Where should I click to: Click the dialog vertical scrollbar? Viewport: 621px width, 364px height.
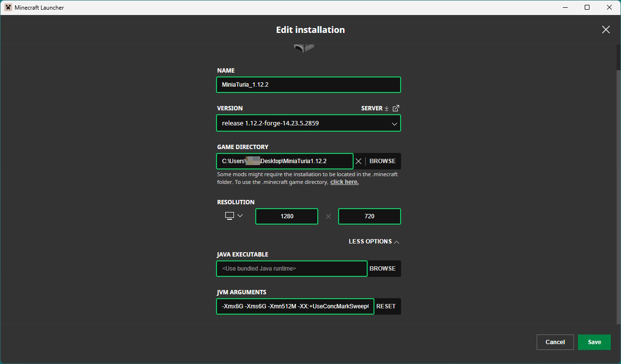click(619, 197)
